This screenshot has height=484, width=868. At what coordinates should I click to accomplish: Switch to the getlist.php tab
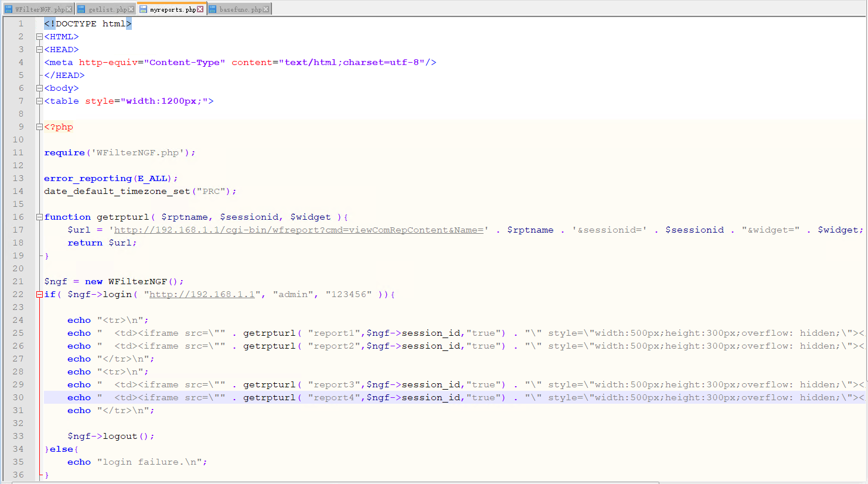(x=107, y=9)
